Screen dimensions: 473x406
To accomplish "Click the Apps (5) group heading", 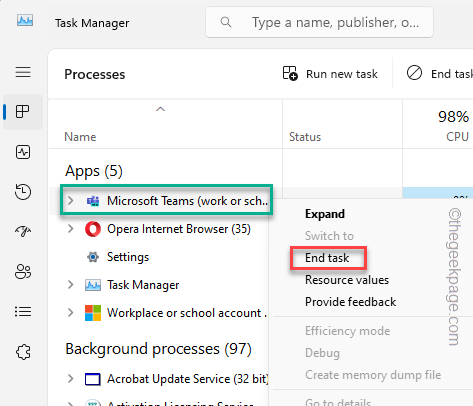I will point(94,171).
